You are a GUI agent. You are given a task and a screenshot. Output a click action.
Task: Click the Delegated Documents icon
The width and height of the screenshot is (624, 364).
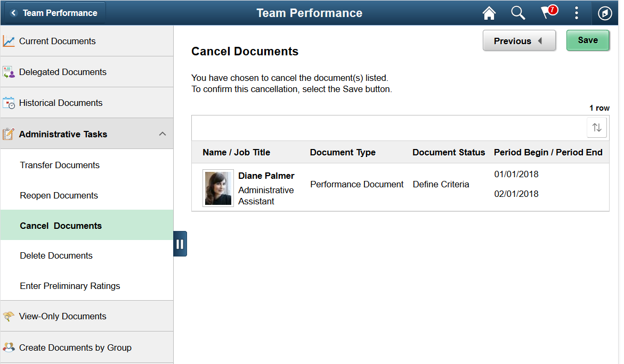tap(9, 72)
